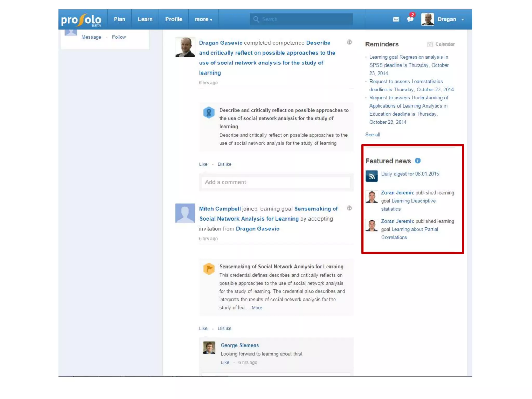Open notifications with the red badge
Image resolution: width=532 pixels, height=399 pixels.
pyautogui.click(x=410, y=19)
